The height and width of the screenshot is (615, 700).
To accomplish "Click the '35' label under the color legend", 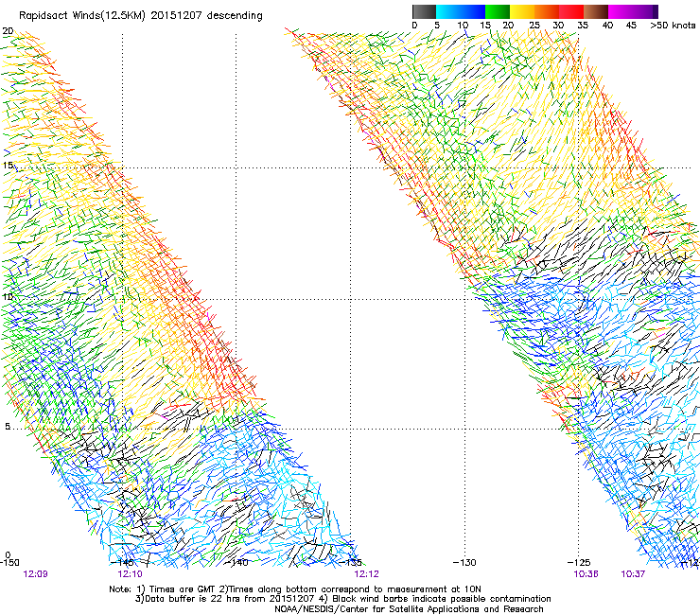I will click(x=583, y=26).
